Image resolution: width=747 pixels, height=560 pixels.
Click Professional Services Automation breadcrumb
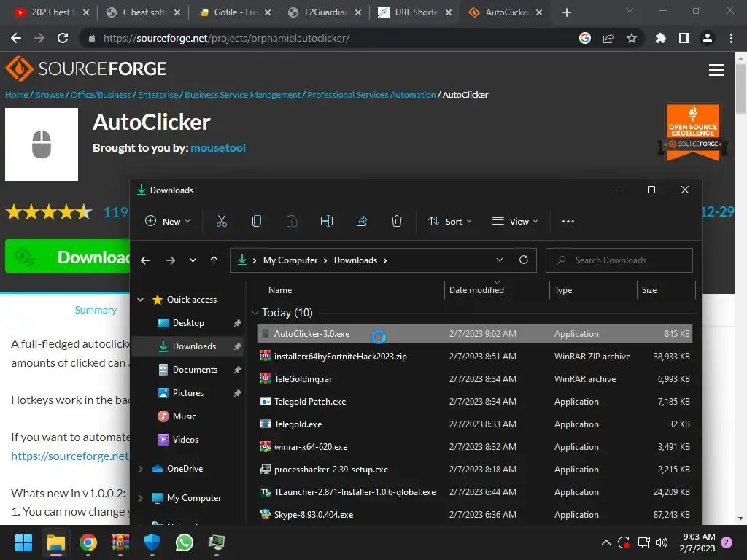pyautogui.click(x=371, y=95)
